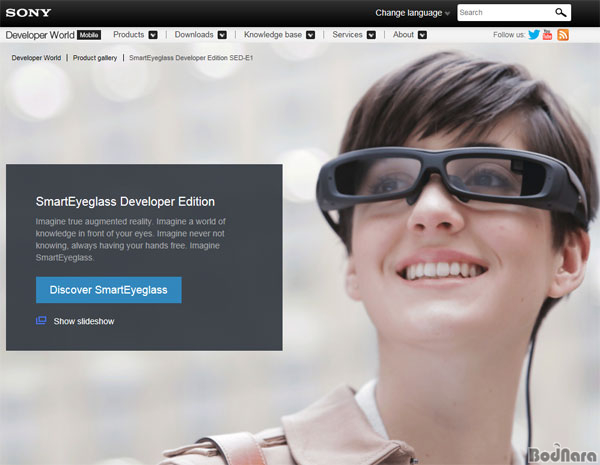600x465 pixels.
Task: Open the Twitter follow icon
Action: pos(534,34)
